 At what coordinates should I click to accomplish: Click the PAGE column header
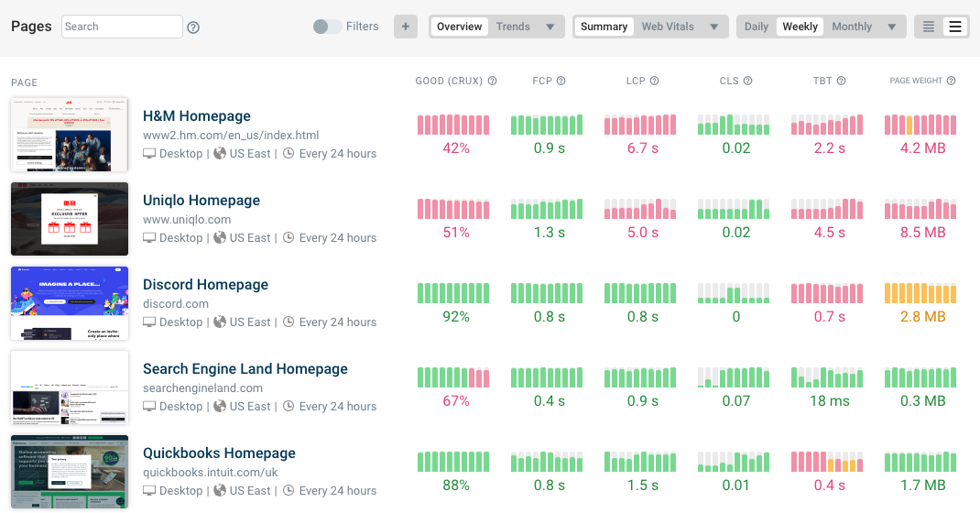coord(24,82)
